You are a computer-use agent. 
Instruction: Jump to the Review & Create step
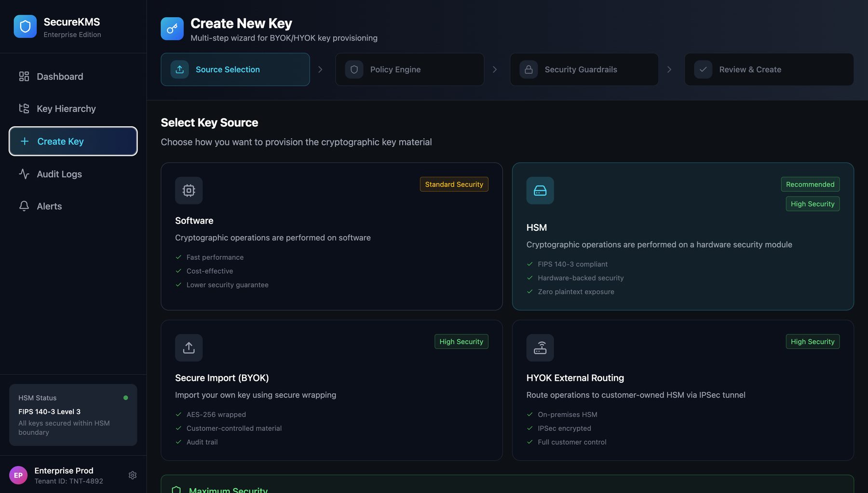[769, 69]
